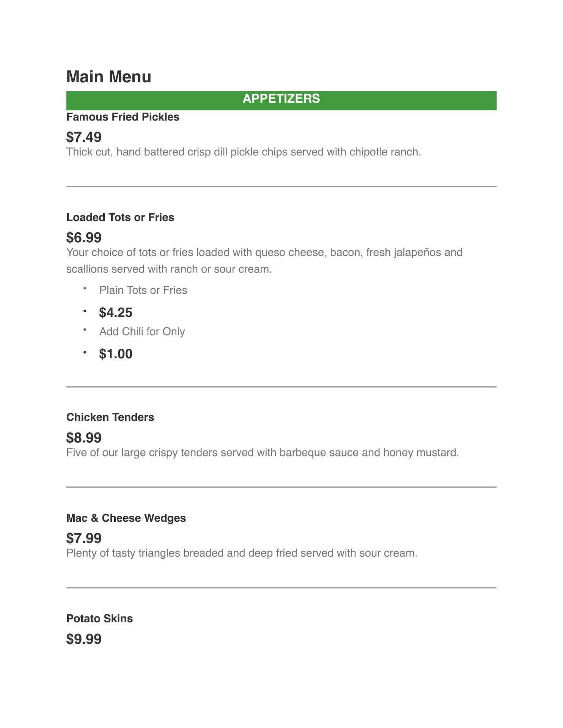This screenshot has width=563, height=728.
Task: Open the Potato Skins item
Action: point(99,619)
